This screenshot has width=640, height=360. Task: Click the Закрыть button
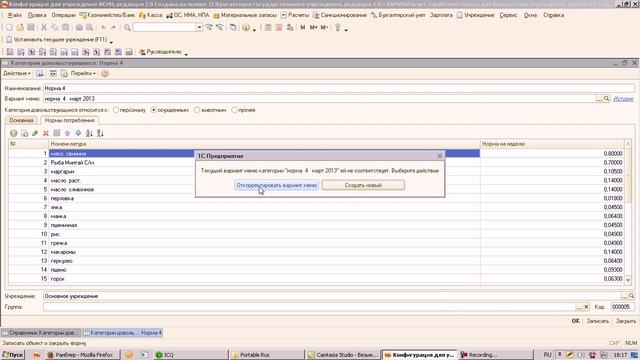[x=626, y=321]
